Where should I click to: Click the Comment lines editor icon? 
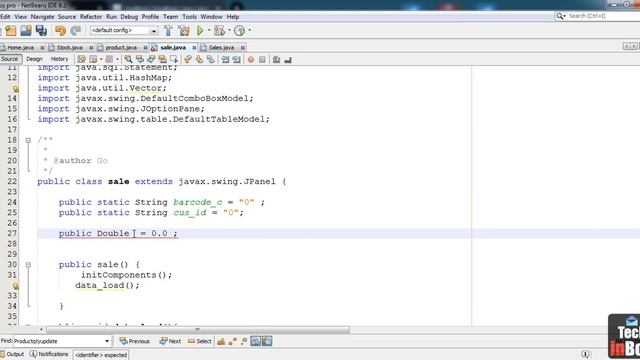(276, 60)
